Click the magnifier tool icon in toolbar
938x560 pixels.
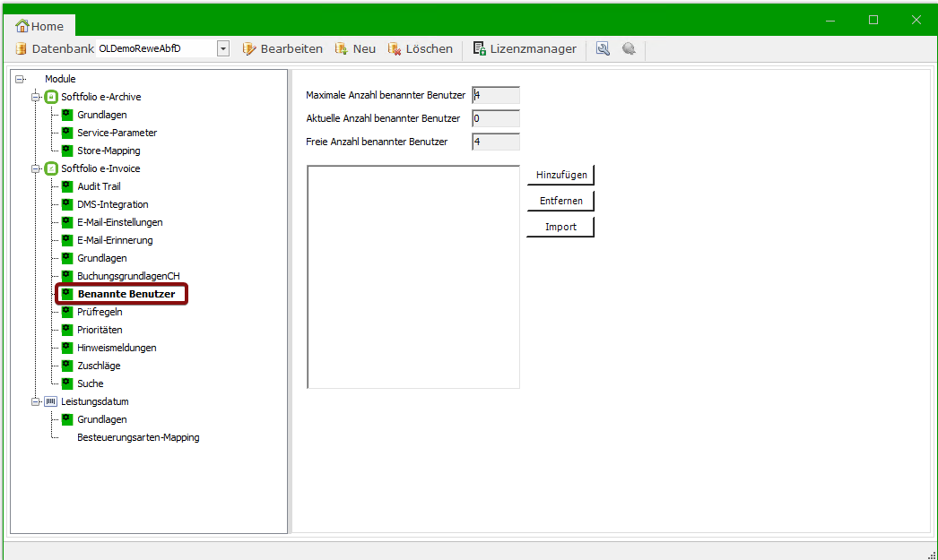pos(603,48)
